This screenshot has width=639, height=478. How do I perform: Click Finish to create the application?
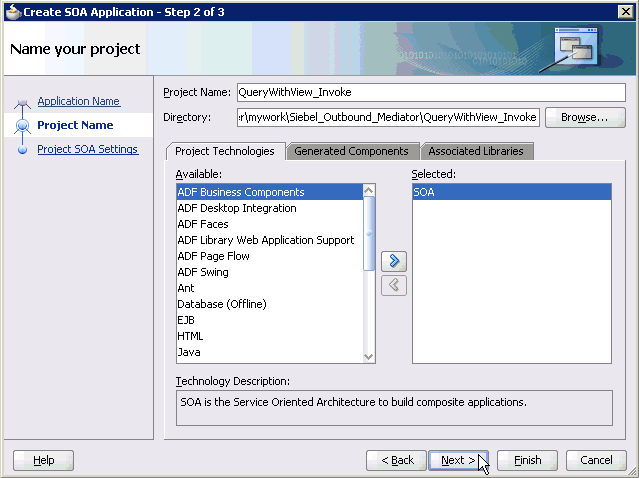(527, 460)
